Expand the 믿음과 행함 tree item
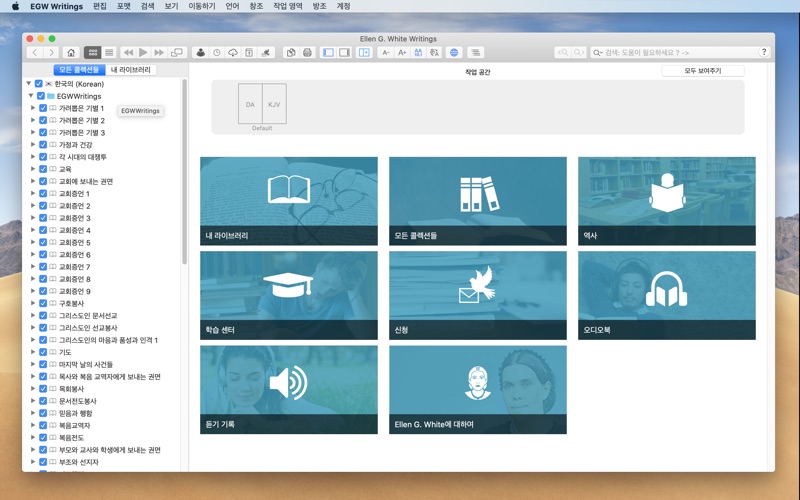This screenshot has width=800, height=500. [x=33, y=413]
